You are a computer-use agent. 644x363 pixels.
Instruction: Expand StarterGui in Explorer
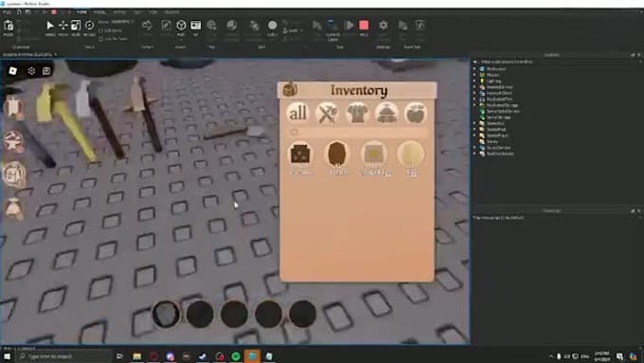point(474,123)
